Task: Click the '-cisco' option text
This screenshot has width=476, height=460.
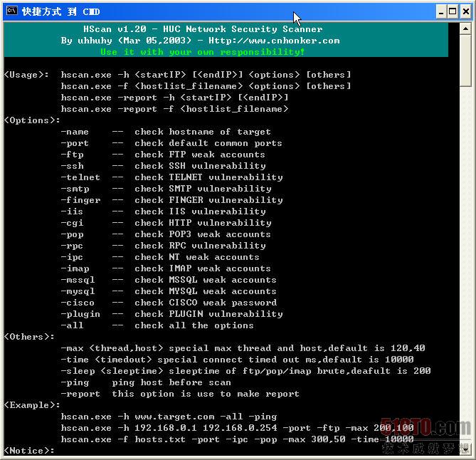Action: 78,303
